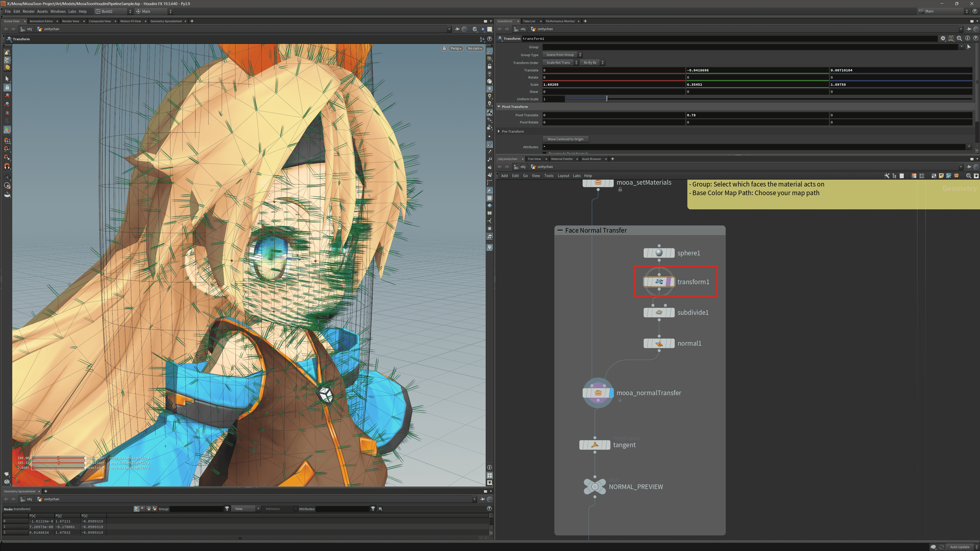Open node shapes palette icon
Screen dimensions: 980x551
(921, 176)
